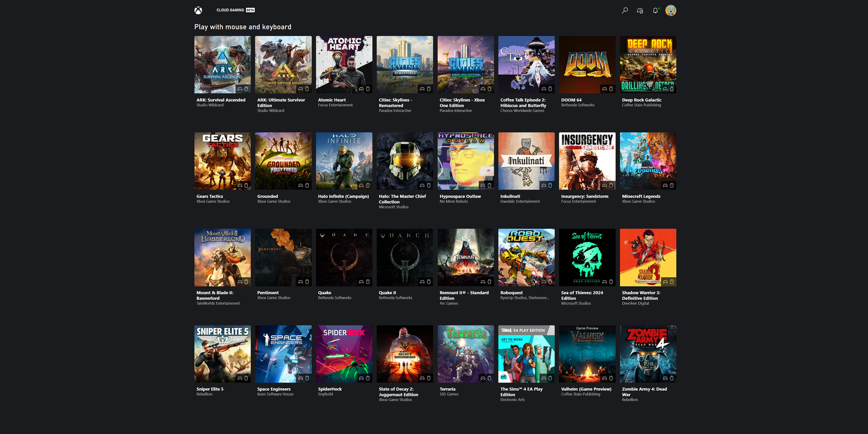Click the BETA badge next to Cloud Gaming
868x434 pixels.
(x=250, y=10)
